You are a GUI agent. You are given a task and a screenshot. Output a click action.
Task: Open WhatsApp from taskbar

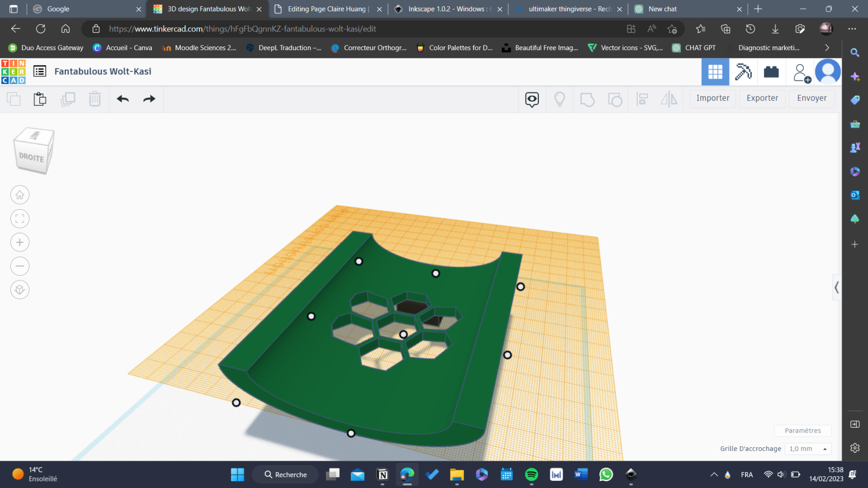click(x=606, y=475)
